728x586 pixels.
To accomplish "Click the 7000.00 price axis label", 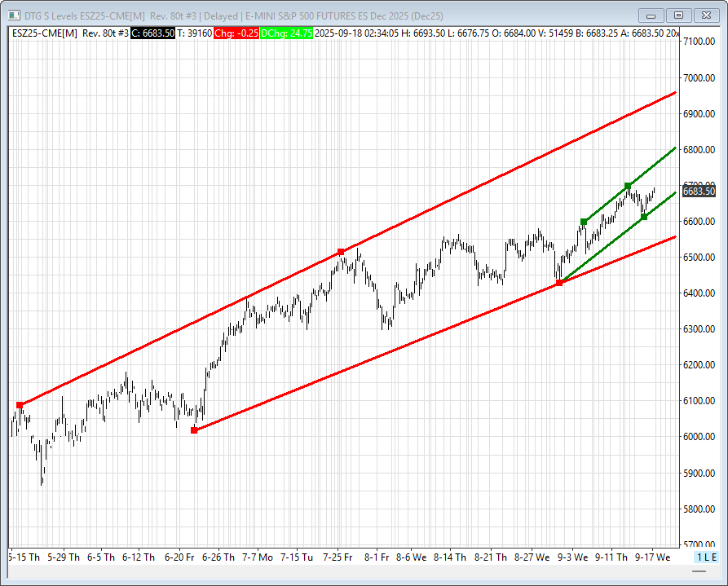I will point(699,77).
